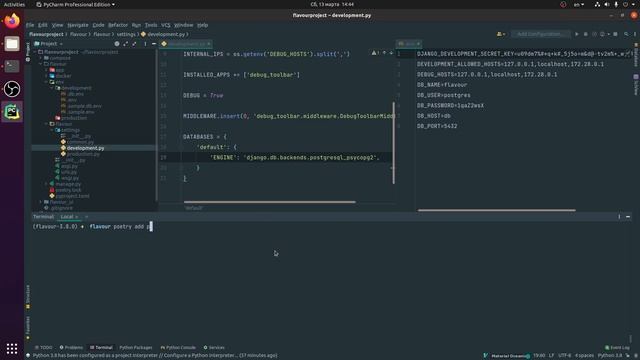Open the Refactor menu
This screenshot has width=640, height=360.
coord(118,25)
